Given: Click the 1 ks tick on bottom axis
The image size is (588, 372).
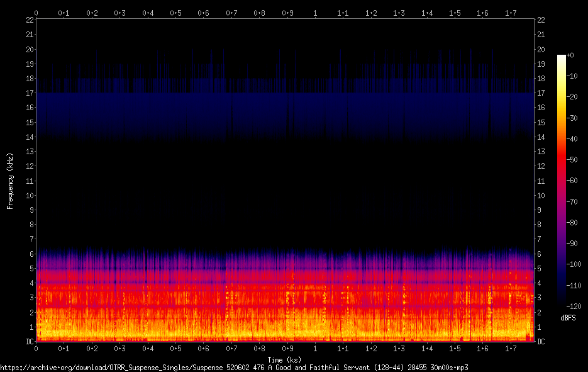Looking at the screenshot, I should coord(315,349).
